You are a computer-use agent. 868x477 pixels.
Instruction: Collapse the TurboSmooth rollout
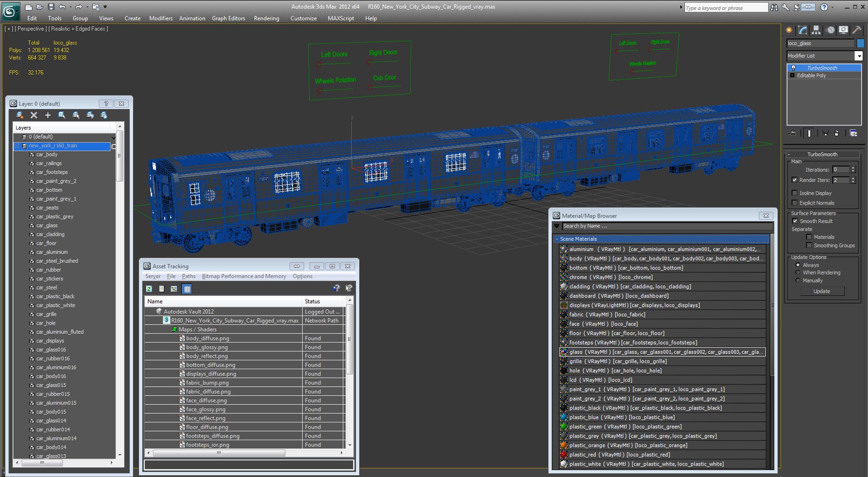point(789,154)
